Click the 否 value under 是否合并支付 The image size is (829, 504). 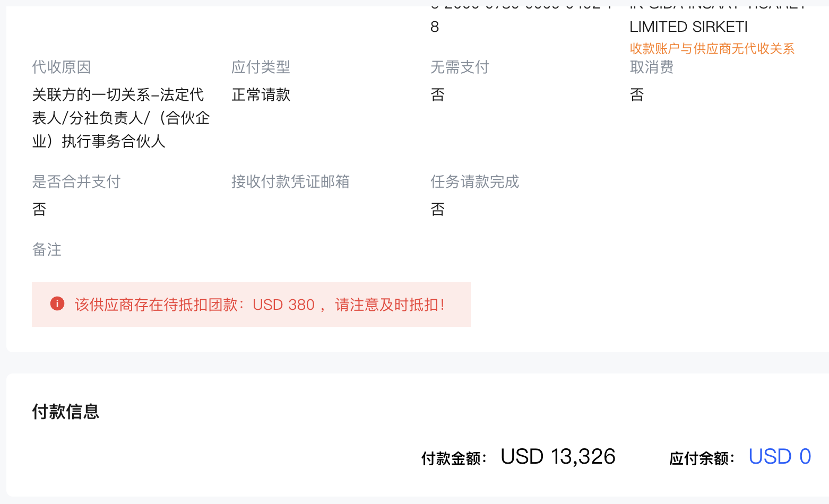pyautogui.click(x=39, y=210)
